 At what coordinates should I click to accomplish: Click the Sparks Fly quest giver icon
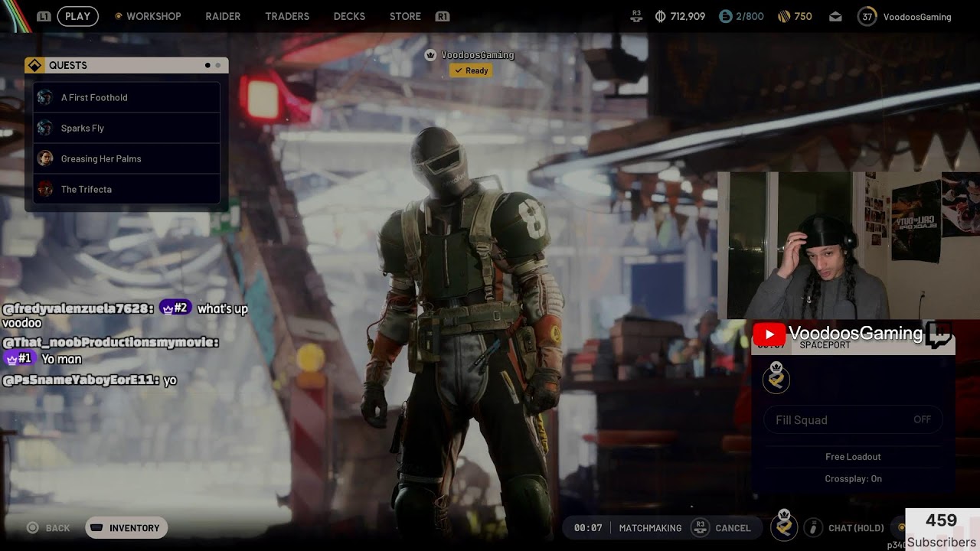point(45,128)
